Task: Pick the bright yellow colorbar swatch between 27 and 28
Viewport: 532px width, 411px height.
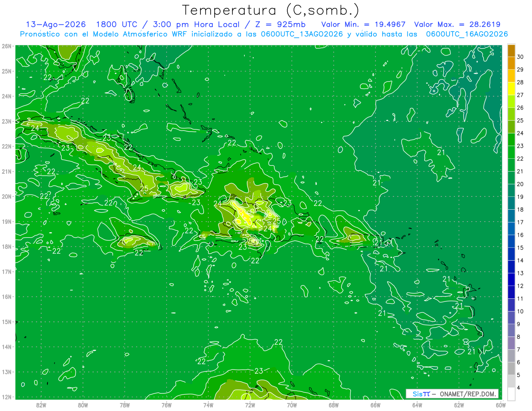Action: point(511,89)
